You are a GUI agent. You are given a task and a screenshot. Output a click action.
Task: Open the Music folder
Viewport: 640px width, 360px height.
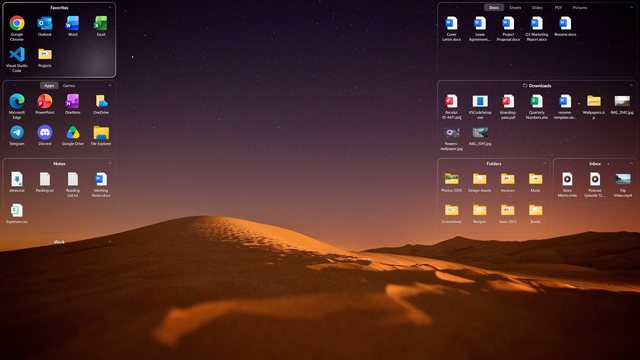coord(536,179)
